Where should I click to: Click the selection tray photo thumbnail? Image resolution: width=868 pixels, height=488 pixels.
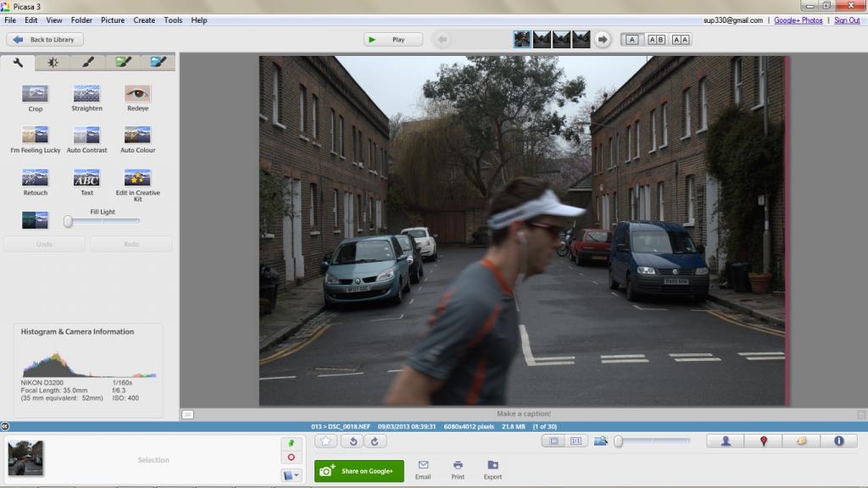pos(25,458)
